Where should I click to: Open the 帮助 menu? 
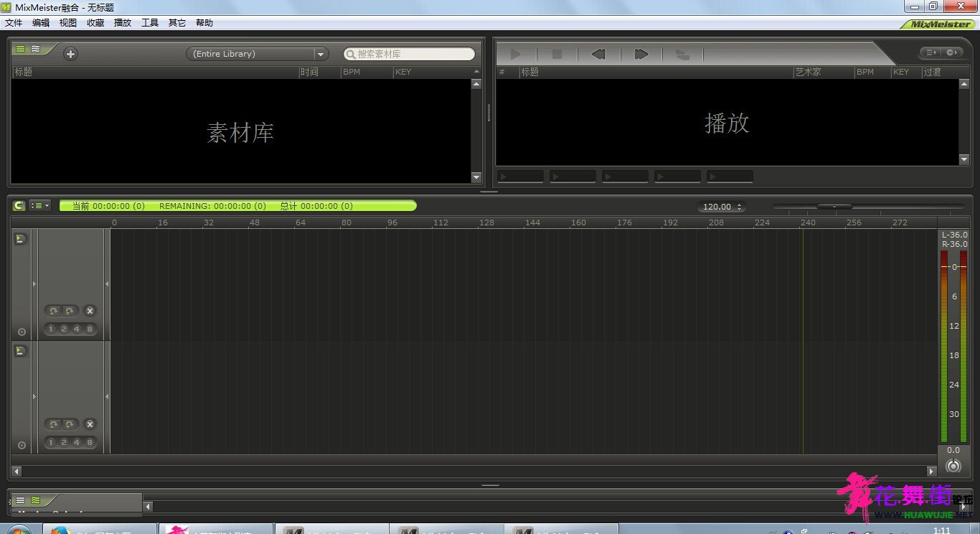click(204, 23)
